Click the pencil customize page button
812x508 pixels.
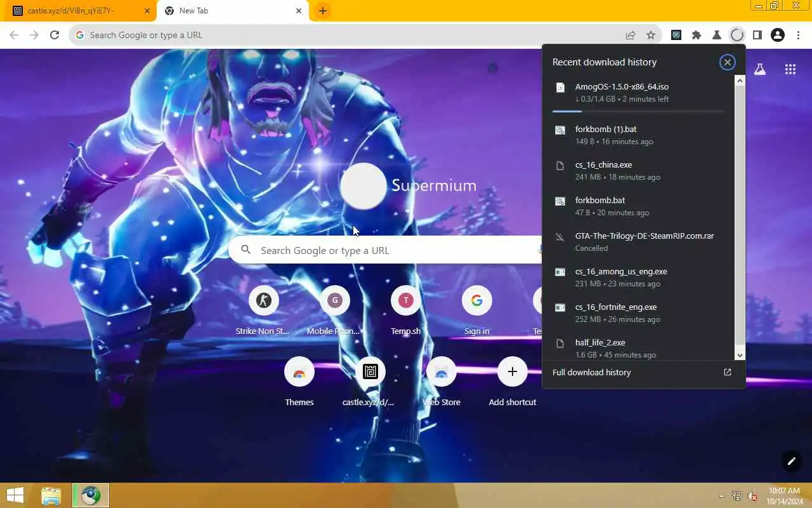[791, 461]
